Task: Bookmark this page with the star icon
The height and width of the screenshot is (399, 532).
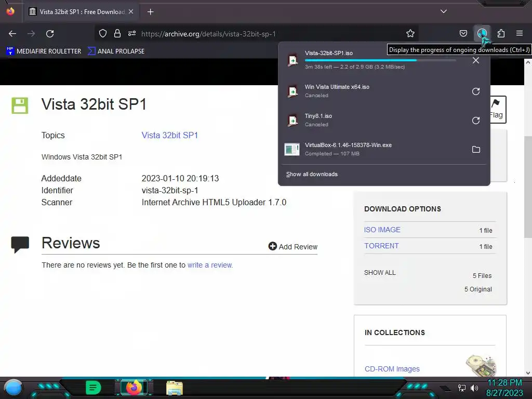Action: click(x=410, y=33)
